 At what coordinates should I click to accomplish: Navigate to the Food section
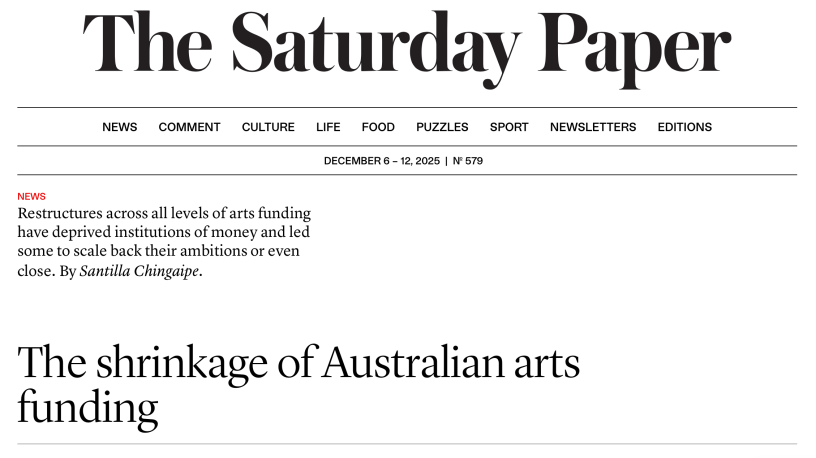[378, 127]
